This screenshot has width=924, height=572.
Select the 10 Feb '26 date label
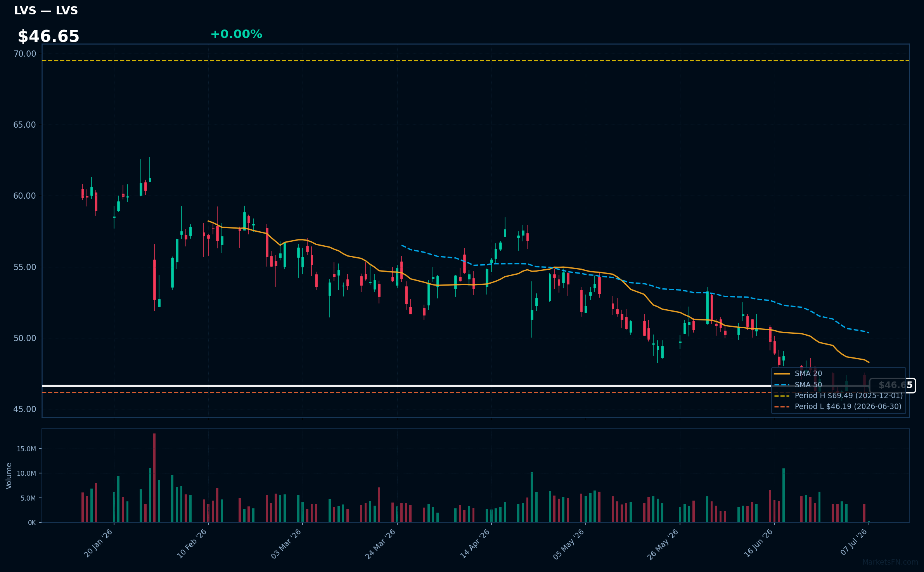(x=192, y=543)
